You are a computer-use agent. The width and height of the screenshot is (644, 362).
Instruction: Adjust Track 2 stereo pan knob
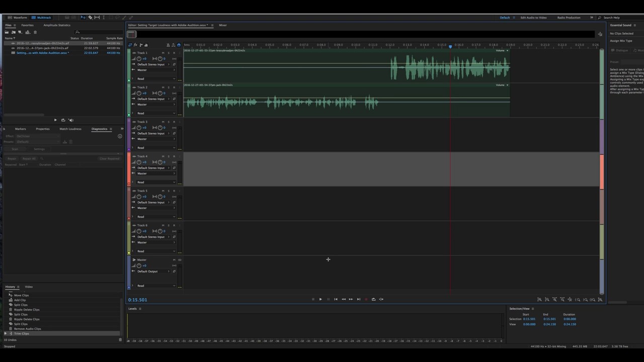(160, 93)
